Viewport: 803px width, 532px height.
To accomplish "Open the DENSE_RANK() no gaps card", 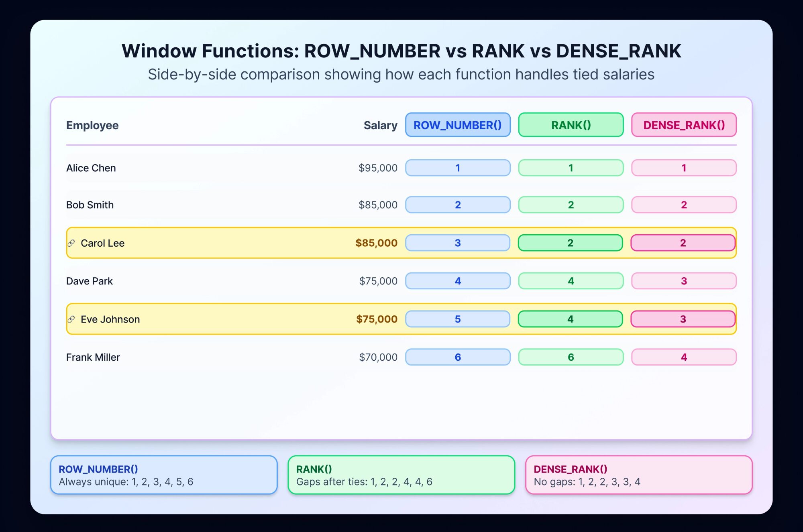I will pos(638,475).
